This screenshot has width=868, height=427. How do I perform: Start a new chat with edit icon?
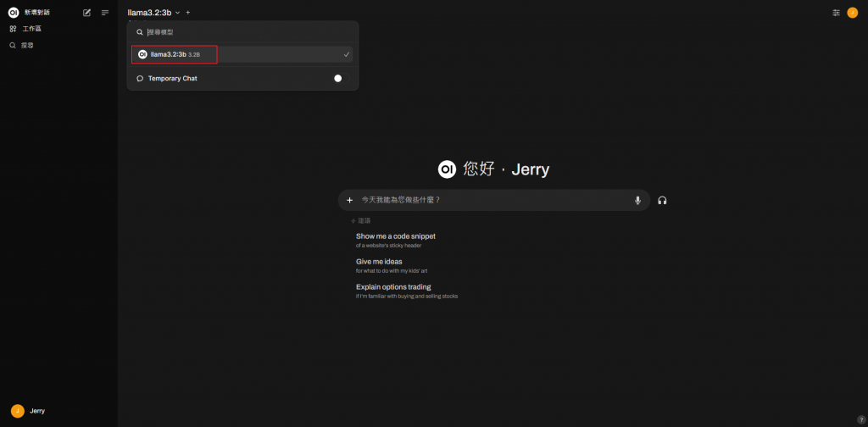[87, 12]
